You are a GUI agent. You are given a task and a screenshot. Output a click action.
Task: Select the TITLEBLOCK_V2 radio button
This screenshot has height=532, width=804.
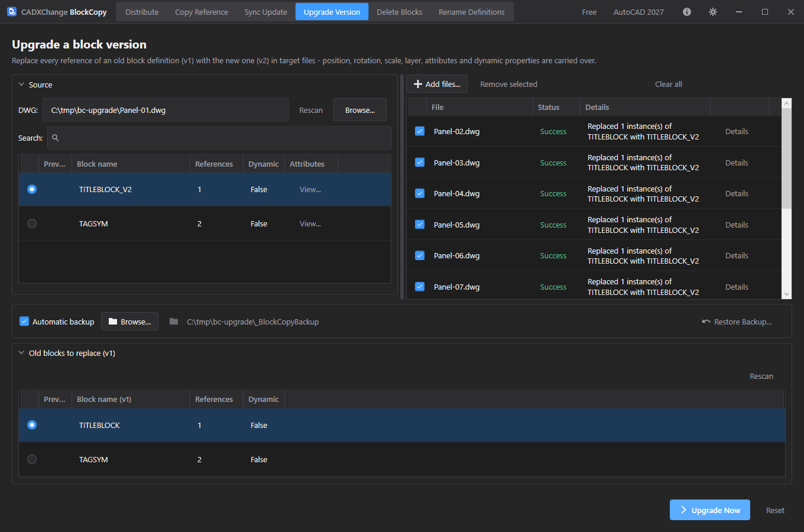click(32, 189)
